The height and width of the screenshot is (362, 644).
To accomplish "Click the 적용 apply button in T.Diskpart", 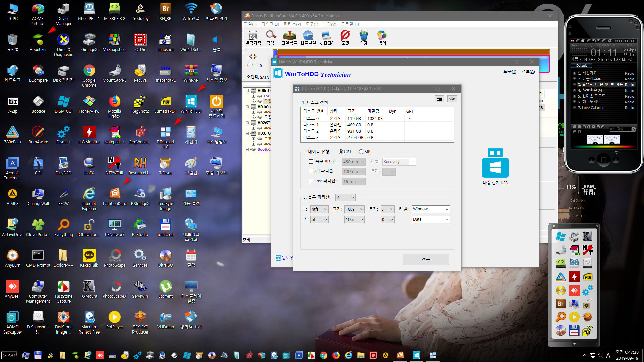I will click(x=426, y=259).
